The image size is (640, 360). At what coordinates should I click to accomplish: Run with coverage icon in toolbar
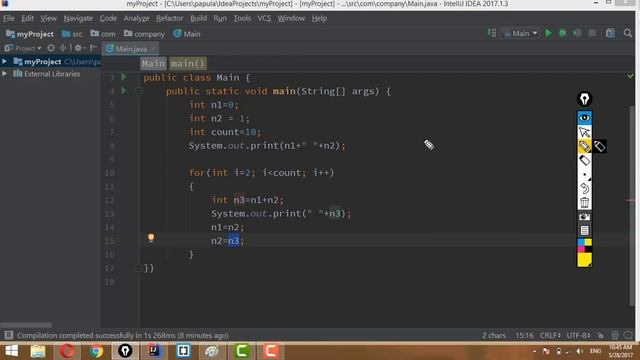[577, 33]
